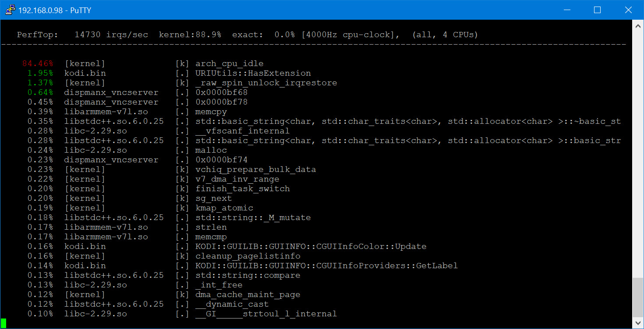This screenshot has height=329, width=644.
Task: Select the URIUtils::HasExtension row
Action: pyautogui.click(x=253, y=73)
